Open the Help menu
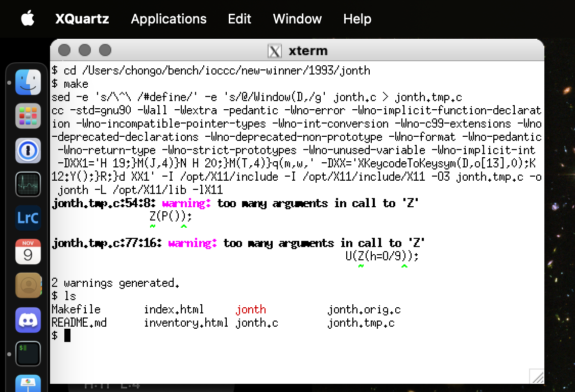575x392 pixels. click(357, 19)
